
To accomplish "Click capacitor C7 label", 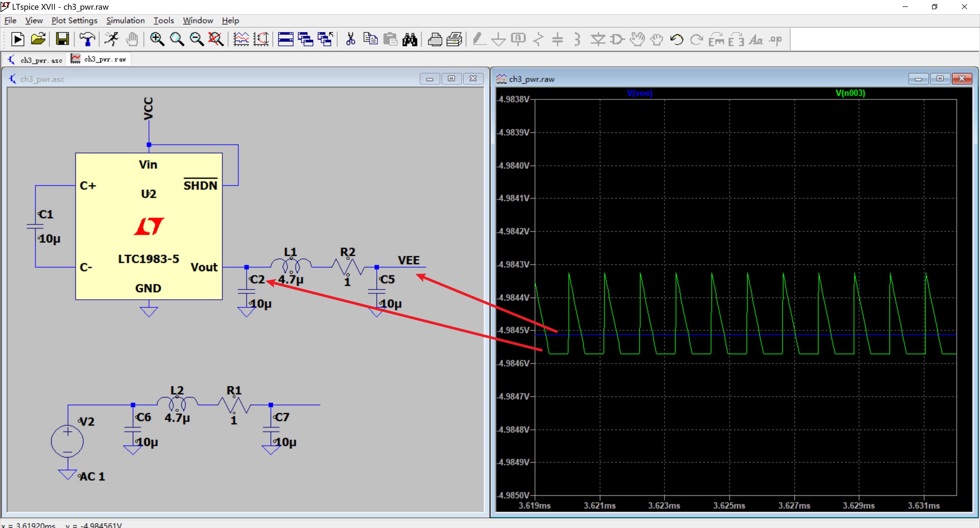I will [282, 417].
